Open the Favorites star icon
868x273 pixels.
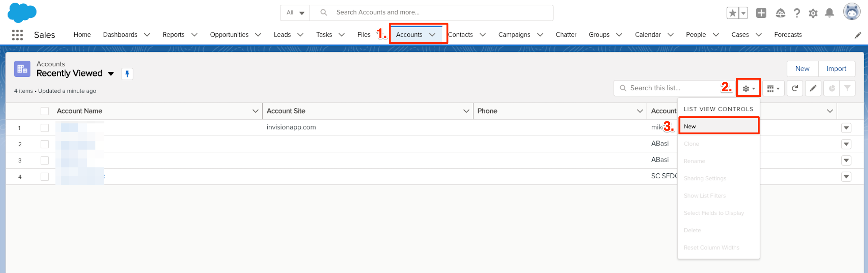(732, 13)
